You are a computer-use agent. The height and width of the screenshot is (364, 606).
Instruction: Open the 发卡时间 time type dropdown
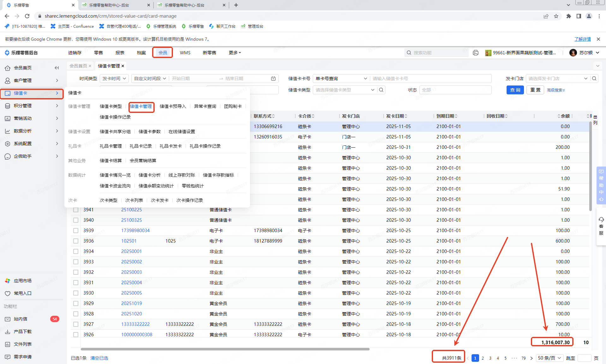click(114, 79)
